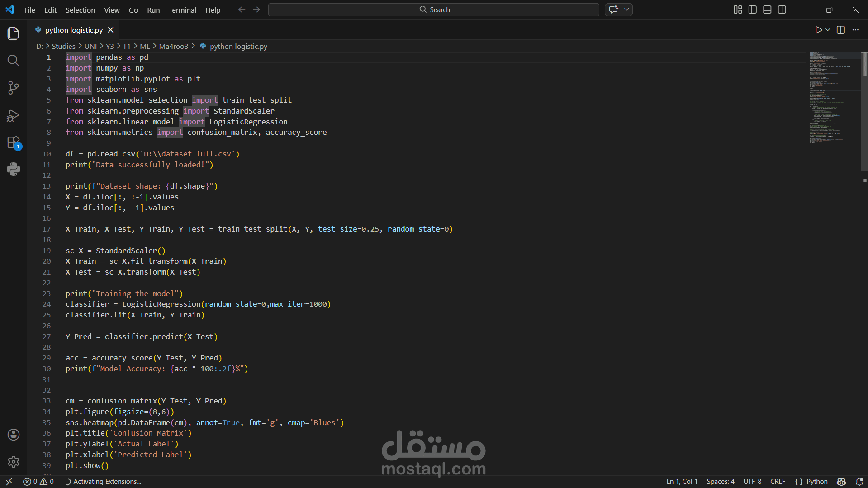Expand the Copilot chat dropdown arrow
This screenshot has height=488, width=868.
(626, 9)
